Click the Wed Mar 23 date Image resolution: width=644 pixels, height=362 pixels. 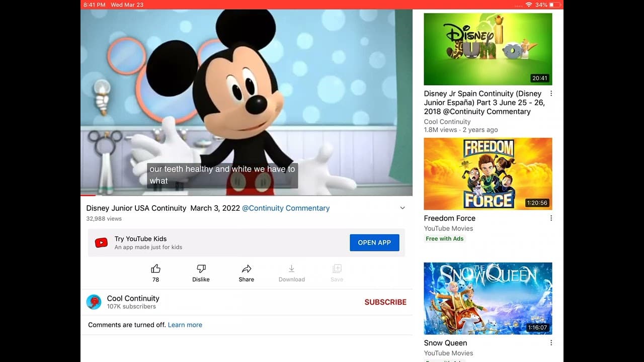[x=127, y=5]
